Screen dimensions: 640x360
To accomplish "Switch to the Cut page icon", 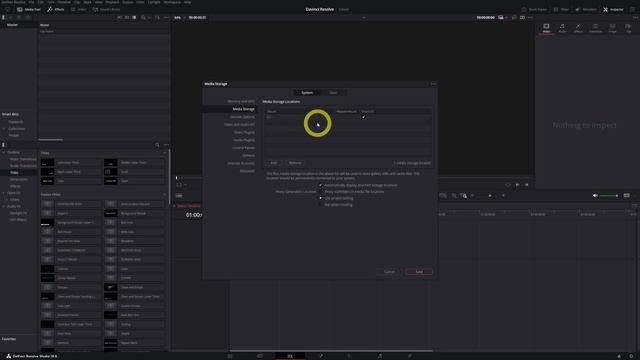I will tap(260, 356).
